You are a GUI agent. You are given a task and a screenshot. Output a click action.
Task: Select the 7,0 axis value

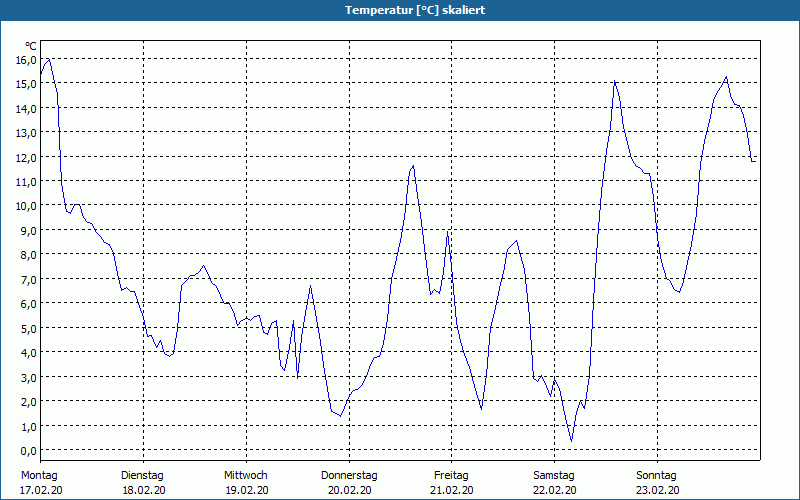coord(28,280)
